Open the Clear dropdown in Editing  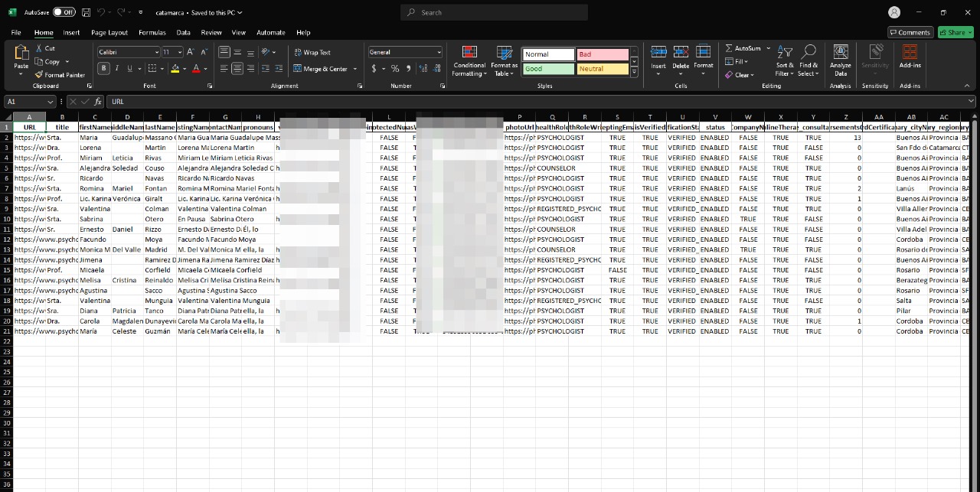pyautogui.click(x=740, y=75)
